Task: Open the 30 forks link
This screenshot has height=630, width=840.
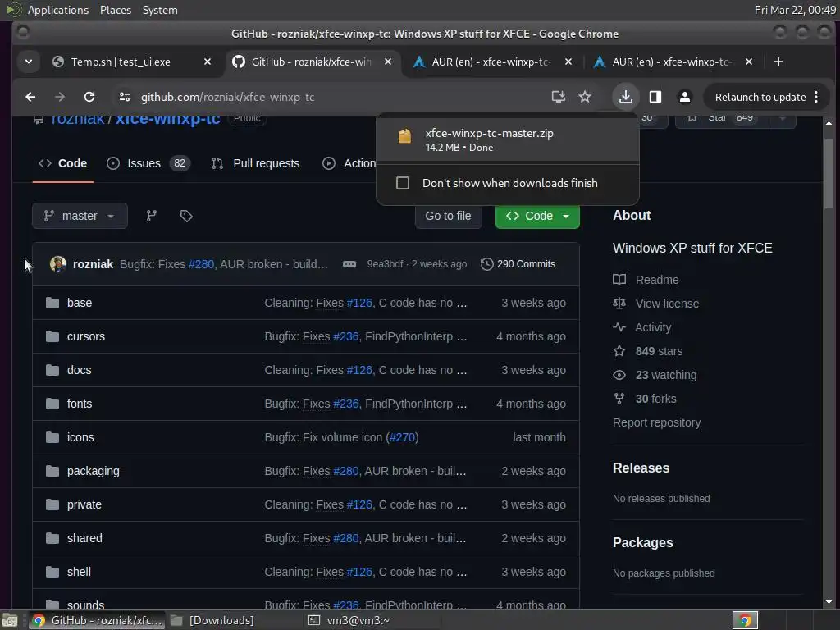Action: (645, 399)
